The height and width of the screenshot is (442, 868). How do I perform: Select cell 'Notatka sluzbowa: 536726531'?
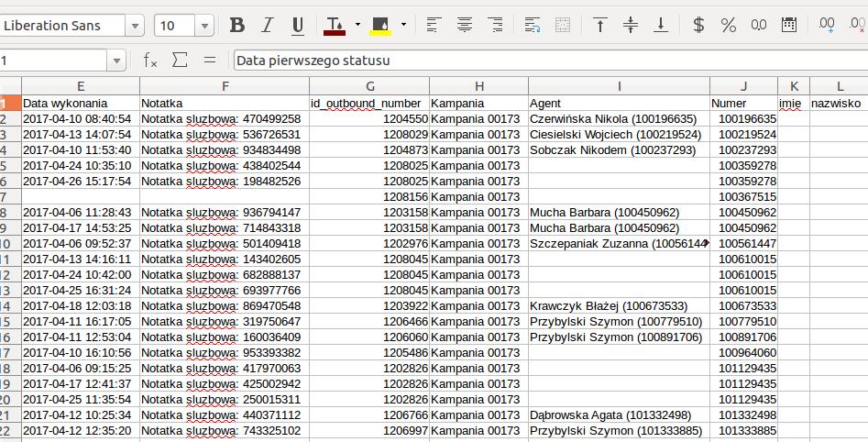pos(225,135)
